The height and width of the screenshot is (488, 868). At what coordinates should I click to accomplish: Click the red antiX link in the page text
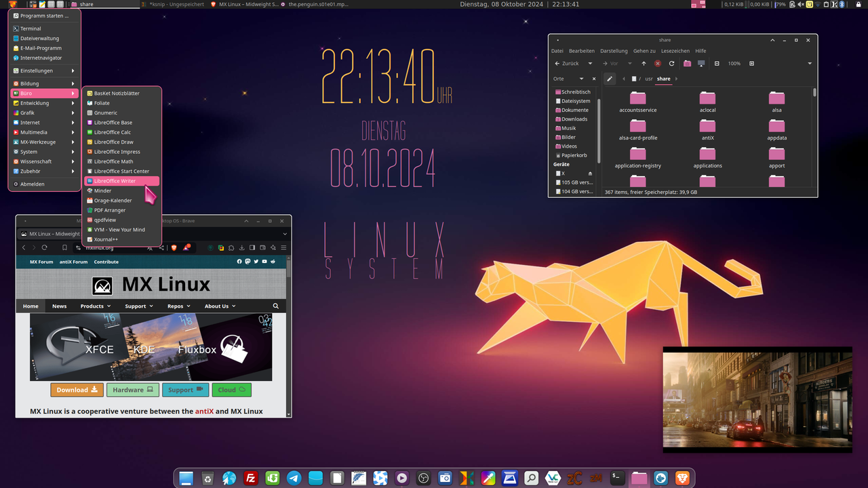coord(204,411)
